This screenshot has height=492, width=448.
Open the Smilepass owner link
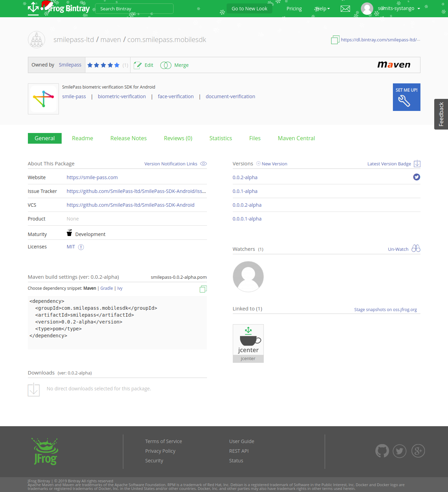coord(70,65)
